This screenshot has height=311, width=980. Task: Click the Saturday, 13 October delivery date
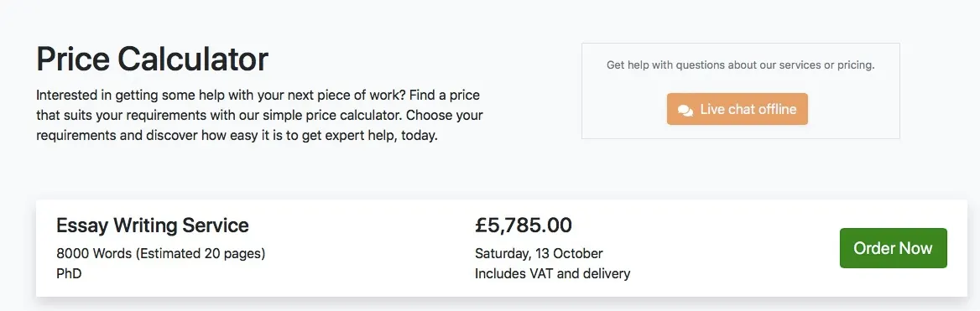click(539, 254)
